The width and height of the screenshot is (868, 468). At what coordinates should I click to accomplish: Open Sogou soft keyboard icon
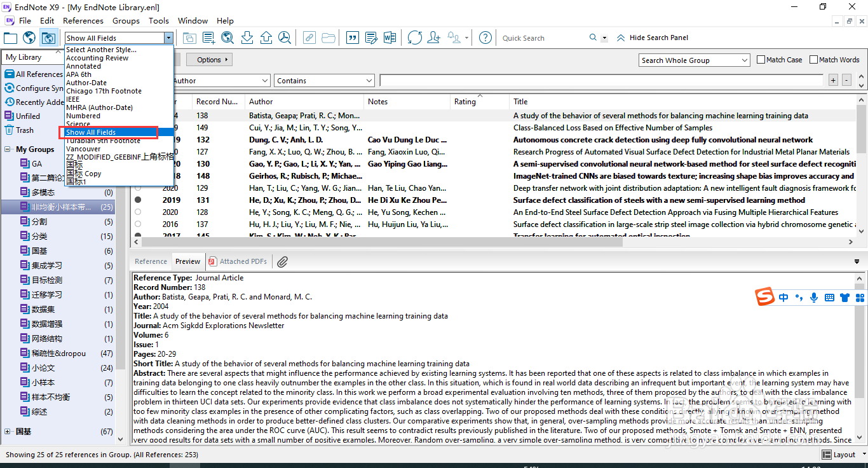point(829,297)
